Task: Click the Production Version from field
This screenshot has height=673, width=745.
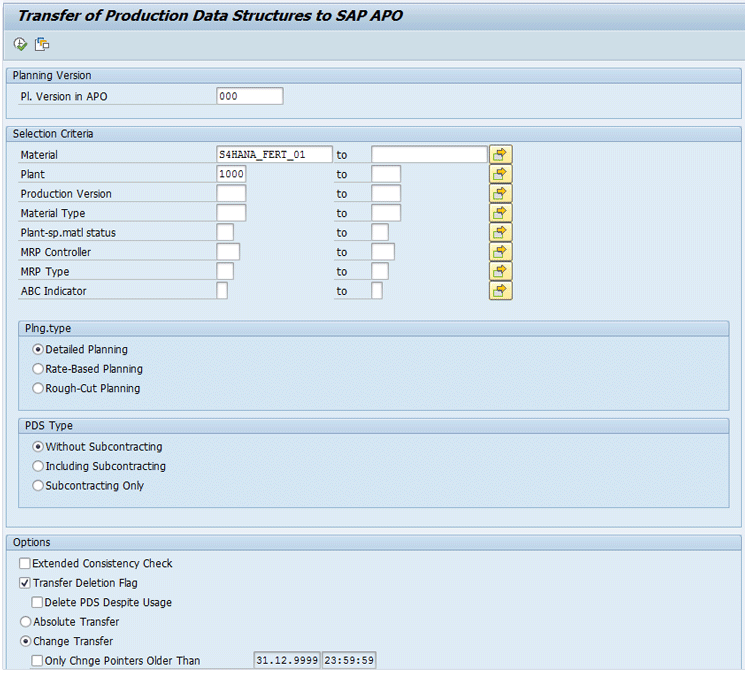Action: 231,193
